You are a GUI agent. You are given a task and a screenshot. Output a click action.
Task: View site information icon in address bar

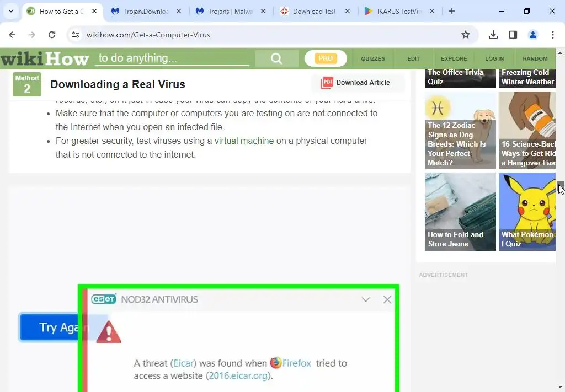pyautogui.click(x=76, y=35)
